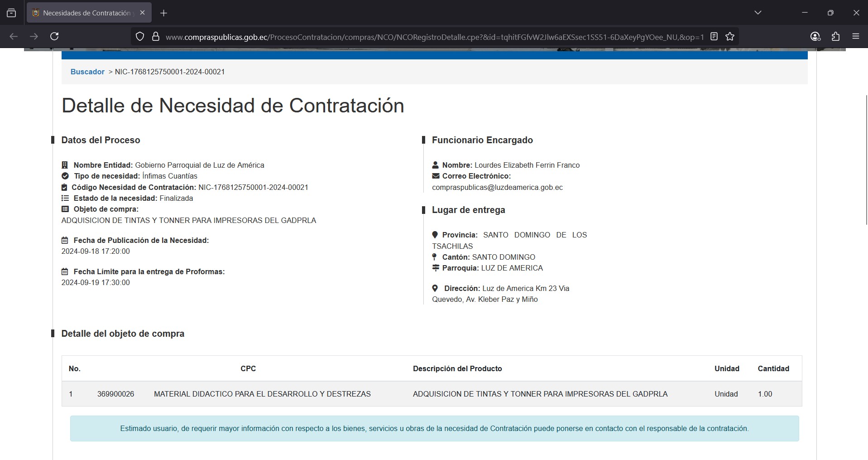Image resolution: width=868 pixels, height=460 pixels.
Task: Click CPC code 369900026 in table
Action: (115, 394)
